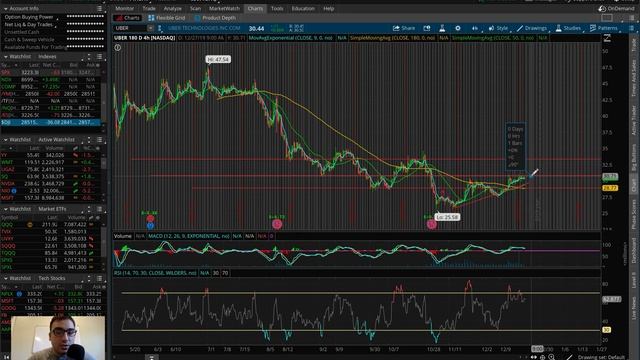Click the expand arrows icon in chart toolbar

[475, 28]
